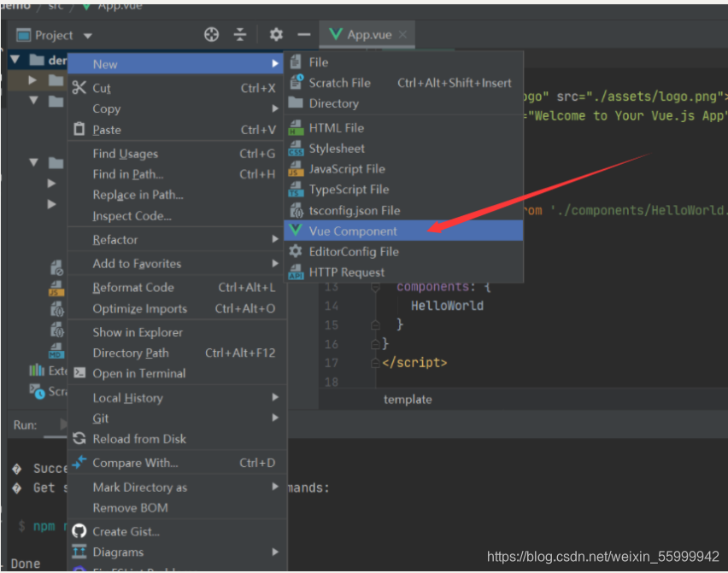Click the Vue Component V icon

[296, 230]
